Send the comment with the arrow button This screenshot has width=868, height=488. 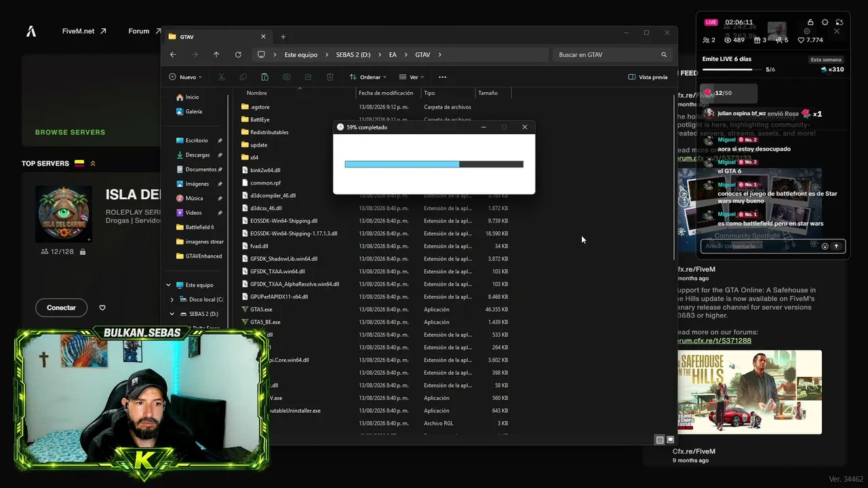point(836,246)
